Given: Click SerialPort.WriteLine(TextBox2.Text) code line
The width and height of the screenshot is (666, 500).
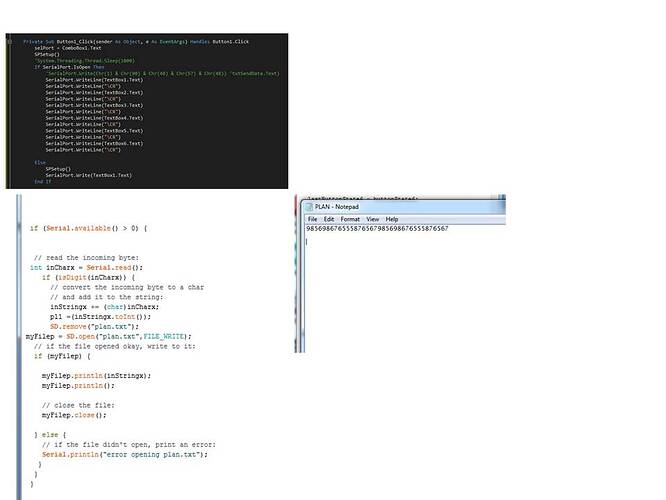Looking at the screenshot, I should pyautogui.click(x=94, y=93).
